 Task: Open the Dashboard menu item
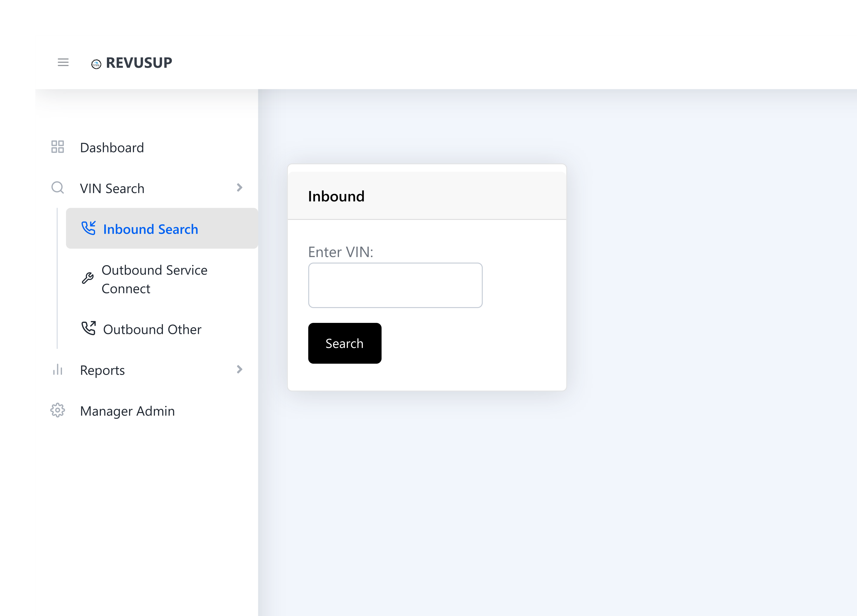[112, 148]
